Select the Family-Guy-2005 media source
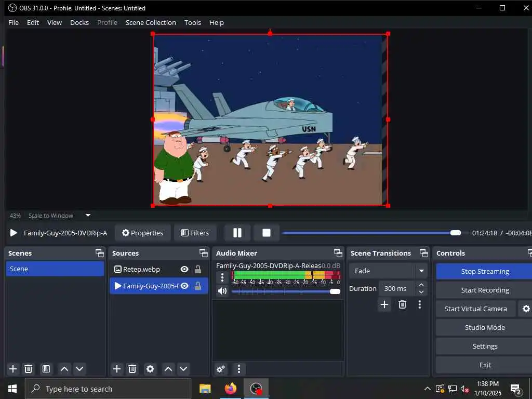The image size is (532, 399). (159, 286)
